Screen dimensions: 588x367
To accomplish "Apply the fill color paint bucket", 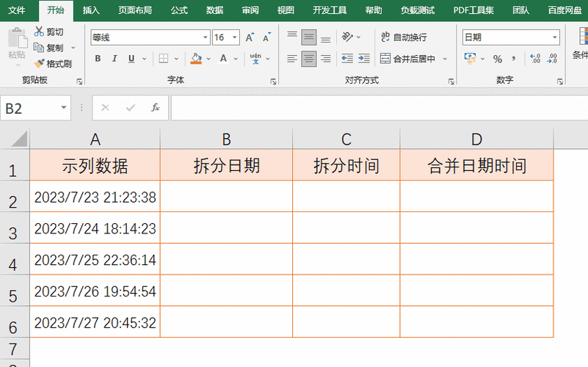I will coord(196,59).
